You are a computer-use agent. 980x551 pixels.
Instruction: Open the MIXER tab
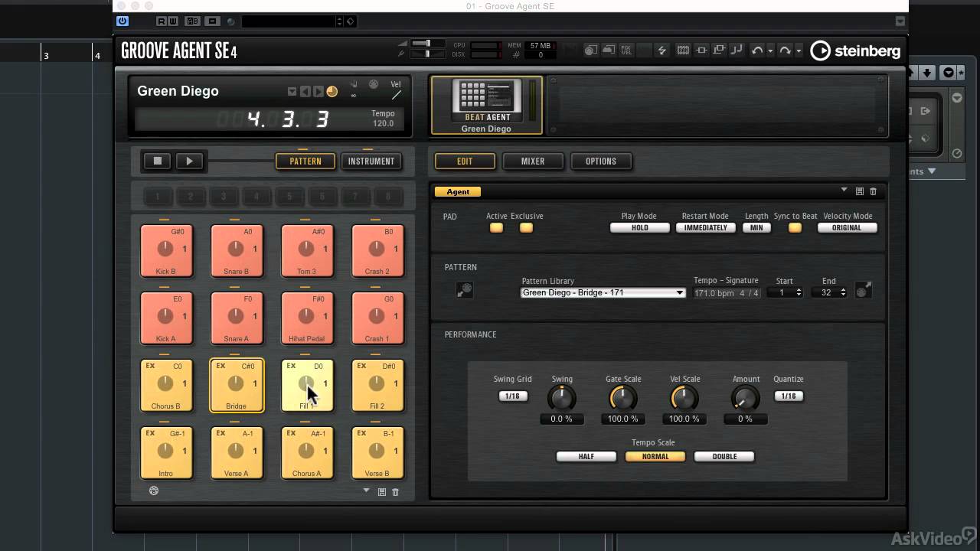point(533,161)
